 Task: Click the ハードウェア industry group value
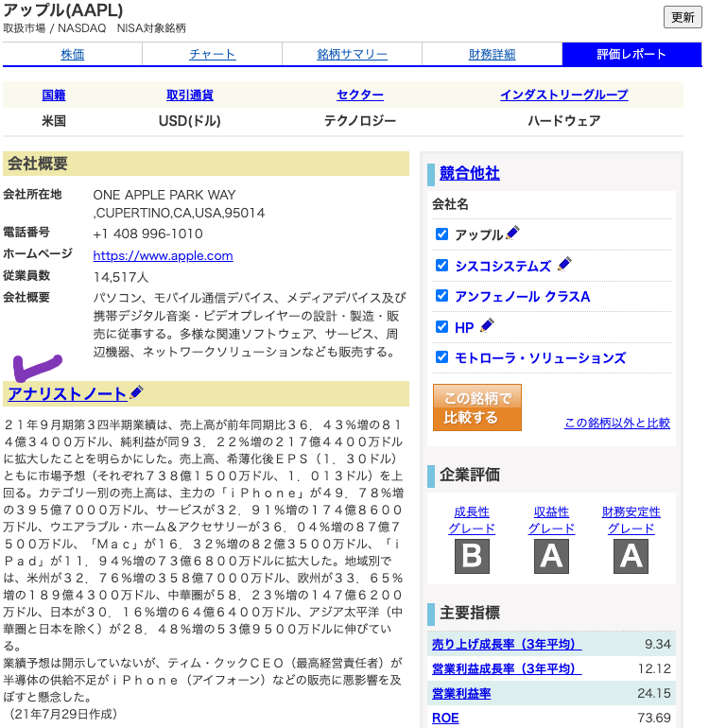(x=564, y=121)
